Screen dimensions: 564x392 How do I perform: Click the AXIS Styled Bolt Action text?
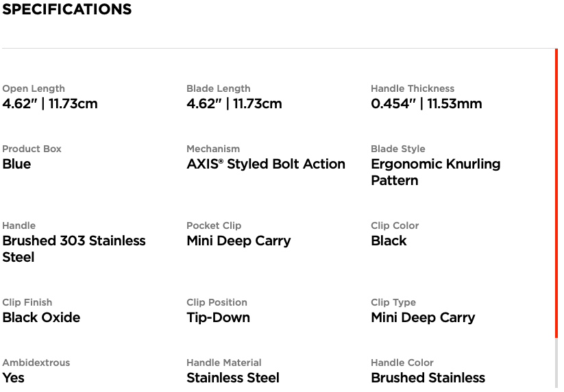click(266, 164)
